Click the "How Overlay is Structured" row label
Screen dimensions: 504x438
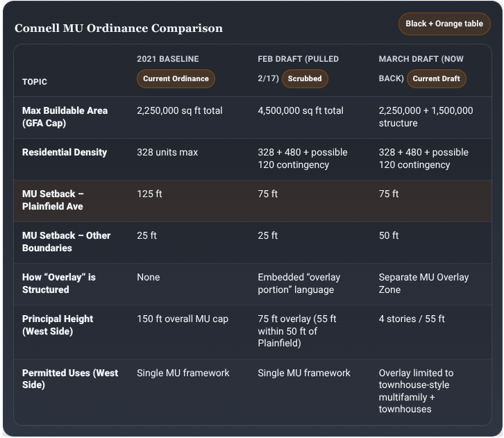[59, 283]
